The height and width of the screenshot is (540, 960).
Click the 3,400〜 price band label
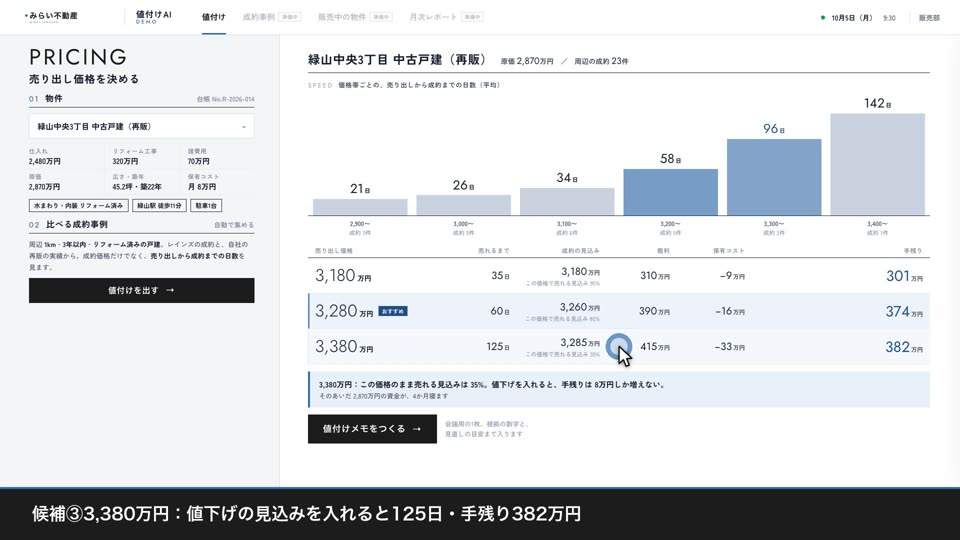pos(877,224)
